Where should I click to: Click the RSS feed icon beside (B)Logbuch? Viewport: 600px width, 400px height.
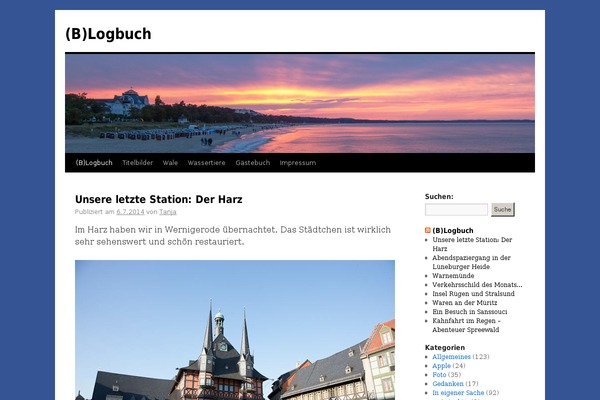pos(428,231)
